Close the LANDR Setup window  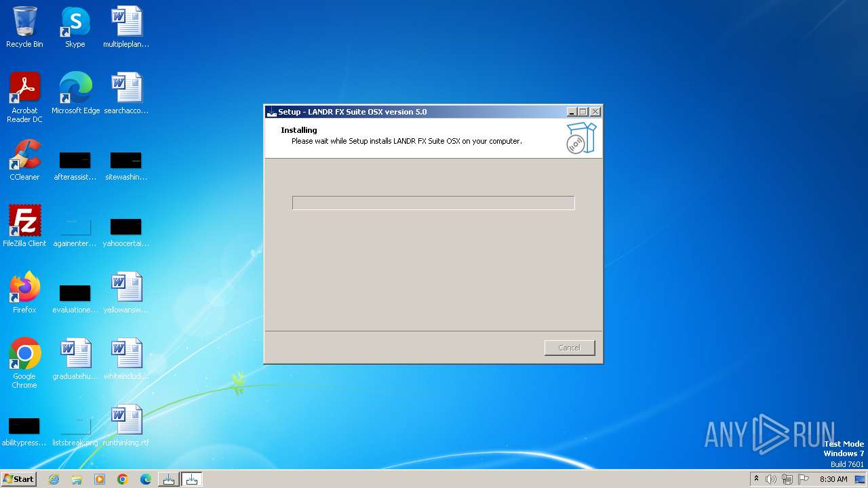click(x=595, y=112)
